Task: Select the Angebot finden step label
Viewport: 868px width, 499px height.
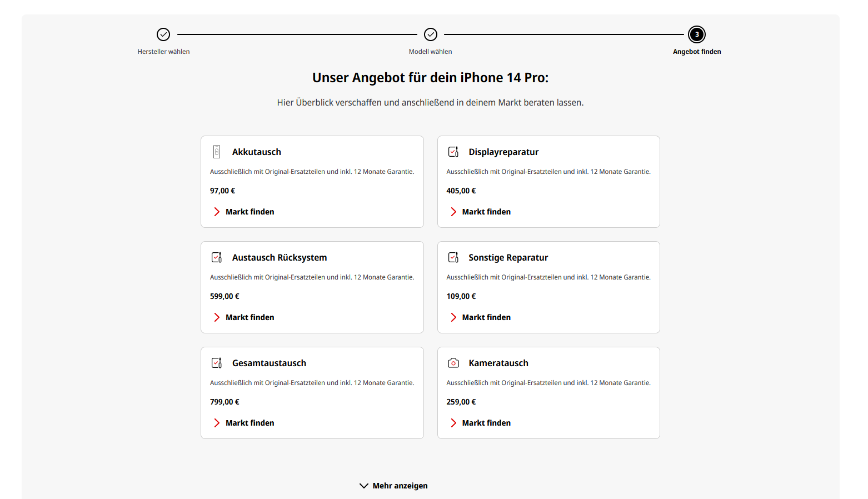Action: [697, 52]
